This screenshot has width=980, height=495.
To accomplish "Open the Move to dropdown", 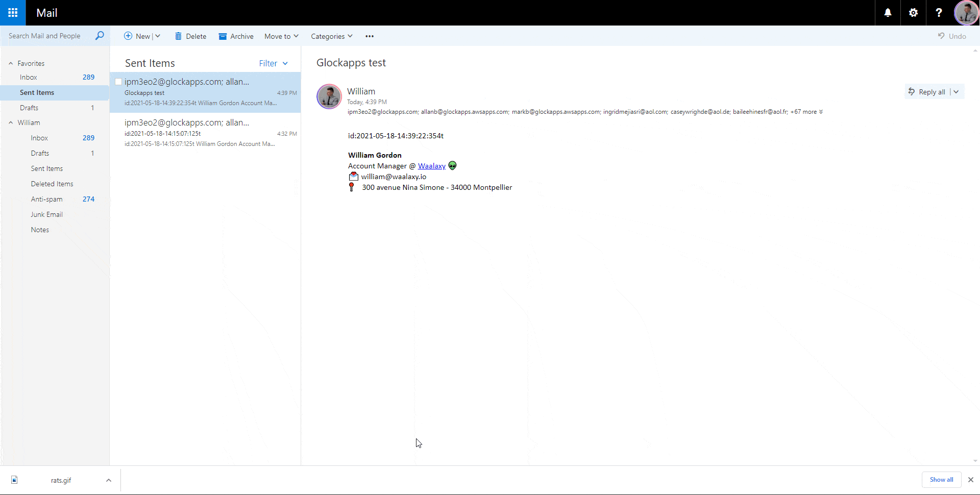I will click(281, 36).
